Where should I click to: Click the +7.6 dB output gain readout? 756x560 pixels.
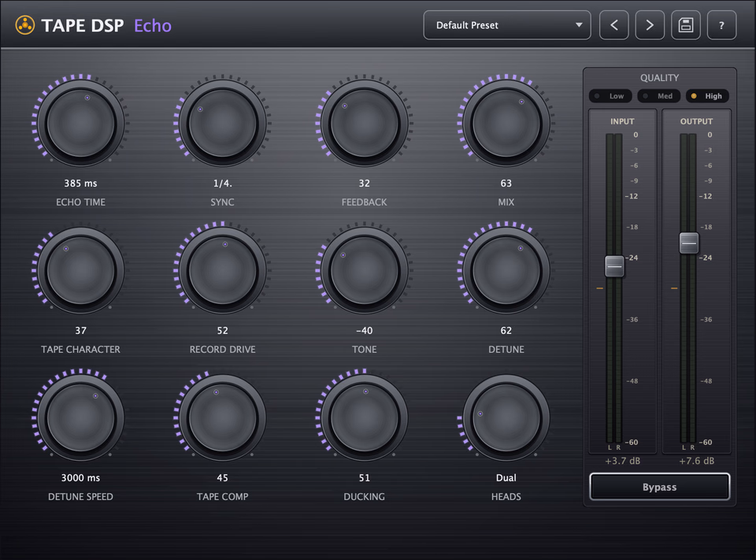point(697,461)
